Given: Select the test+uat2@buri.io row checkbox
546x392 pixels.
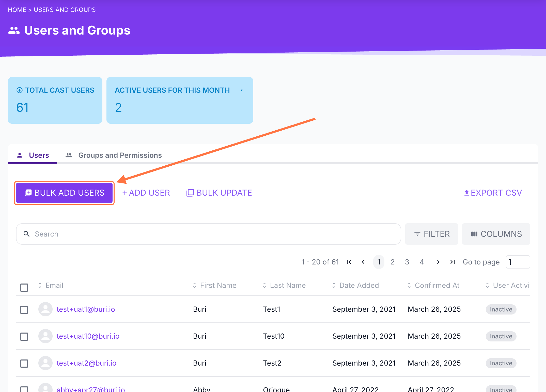Looking at the screenshot, I should point(24,363).
